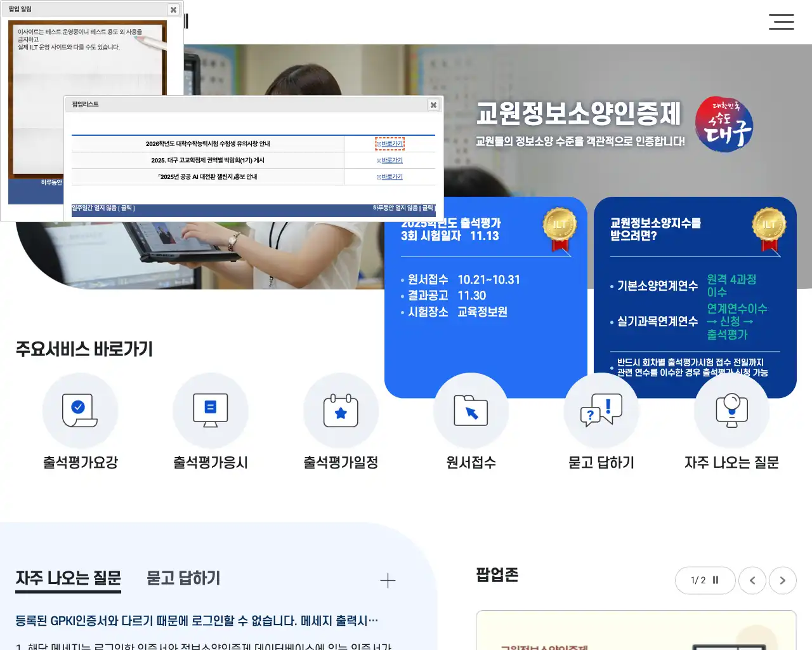
Task: Open 바로가기 for the 공공 AI 대전환 챌린지
Action: pyautogui.click(x=390, y=176)
